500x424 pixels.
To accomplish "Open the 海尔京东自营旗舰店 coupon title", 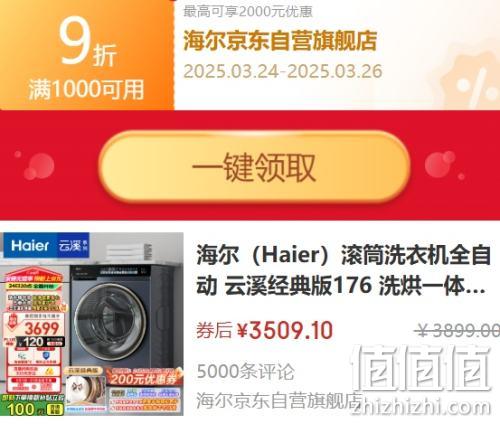I will (280, 41).
